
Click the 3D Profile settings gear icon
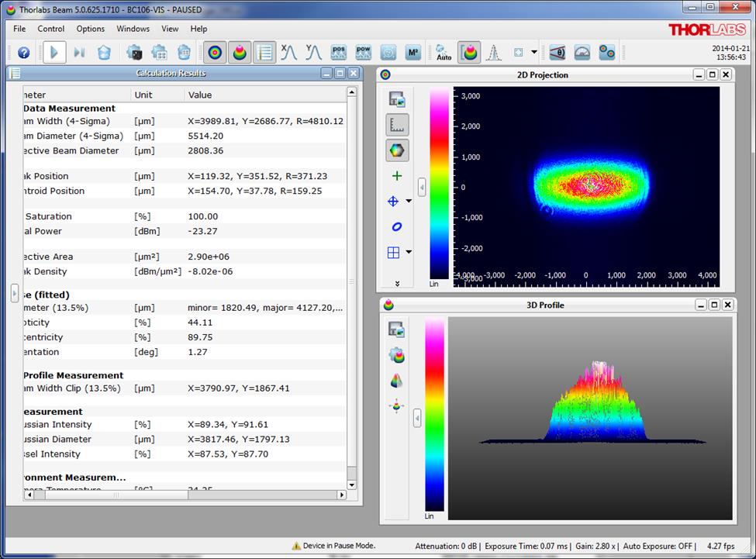point(397,355)
